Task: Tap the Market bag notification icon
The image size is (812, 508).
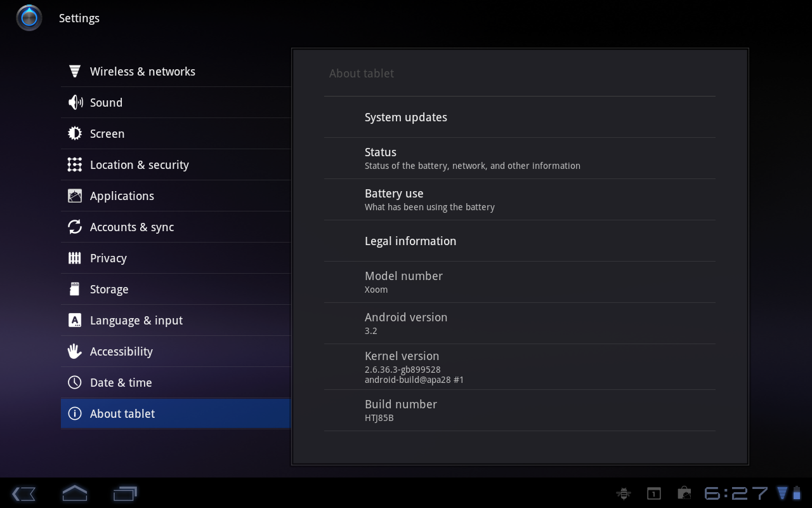Action: (684, 493)
